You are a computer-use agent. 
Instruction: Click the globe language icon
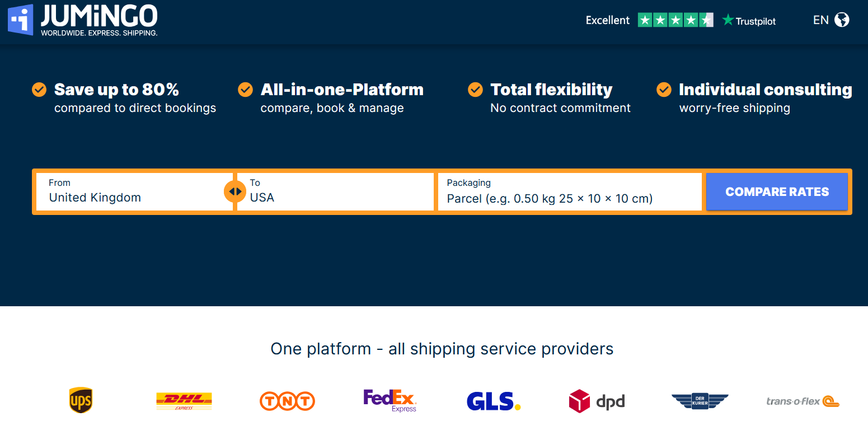842,20
